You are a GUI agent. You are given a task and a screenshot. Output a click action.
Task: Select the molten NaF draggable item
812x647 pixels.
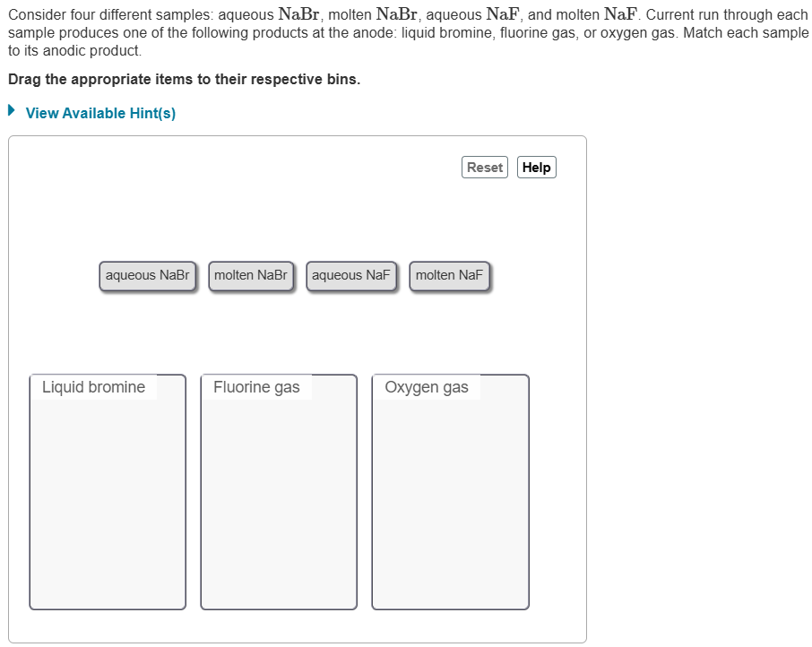coord(449,275)
